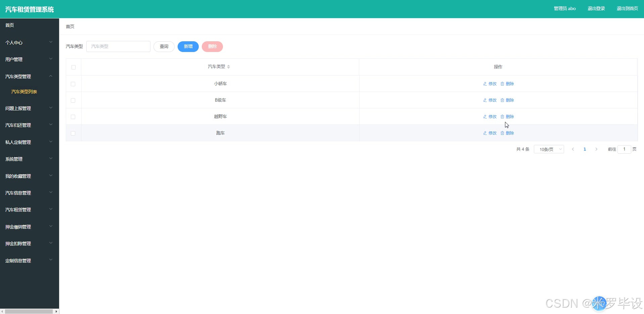
Task: Click the edit pencil icon for 跑车 row
Action: [x=485, y=133]
